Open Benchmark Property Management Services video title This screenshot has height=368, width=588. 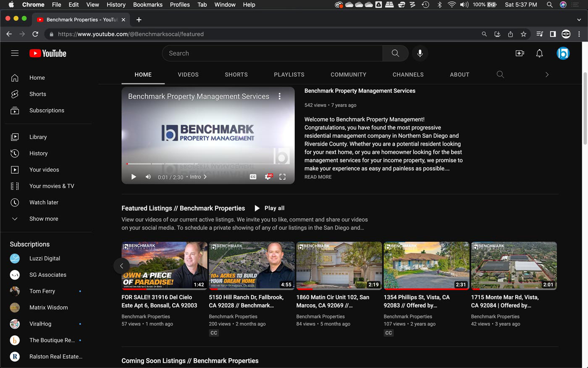360,91
